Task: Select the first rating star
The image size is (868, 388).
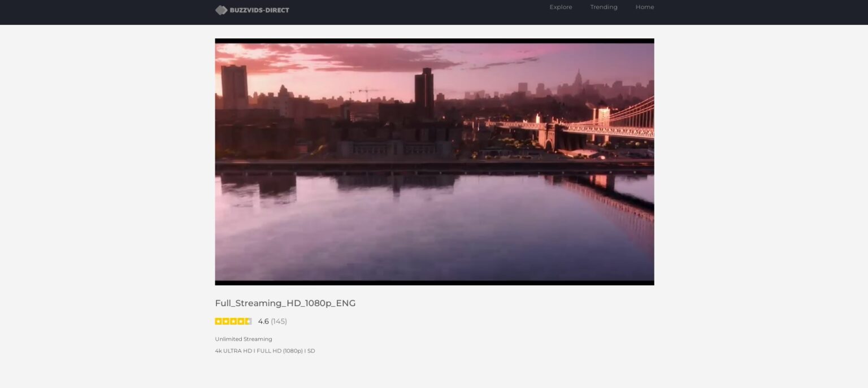Action: [x=218, y=321]
